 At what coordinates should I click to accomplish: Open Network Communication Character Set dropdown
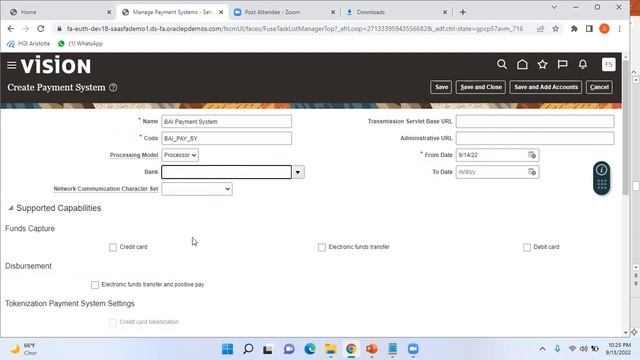(x=197, y=189)
